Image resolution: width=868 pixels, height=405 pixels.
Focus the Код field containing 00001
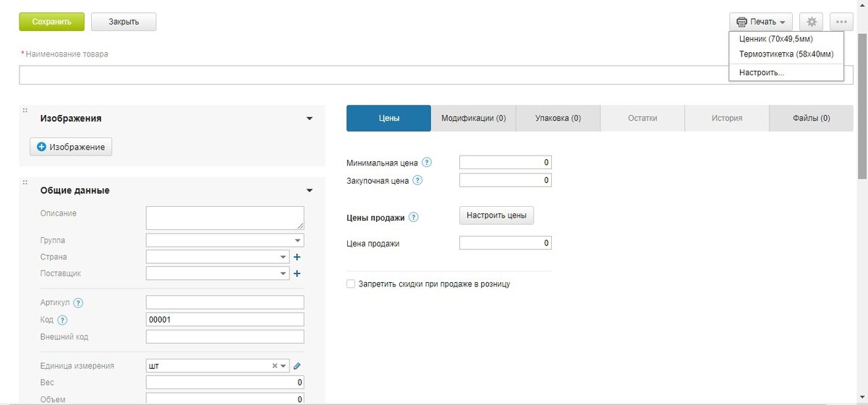pyautogui.click(x=225, y=320)
